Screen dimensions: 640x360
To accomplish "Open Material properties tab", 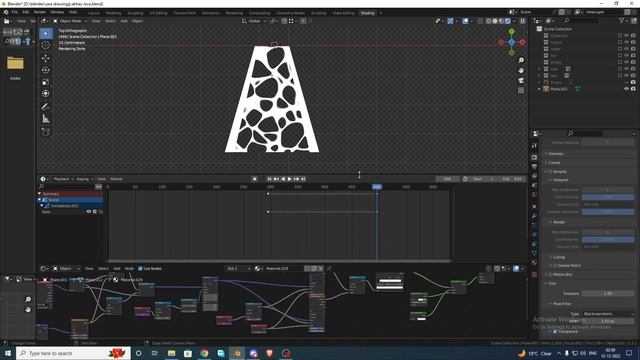I will 534,263.
